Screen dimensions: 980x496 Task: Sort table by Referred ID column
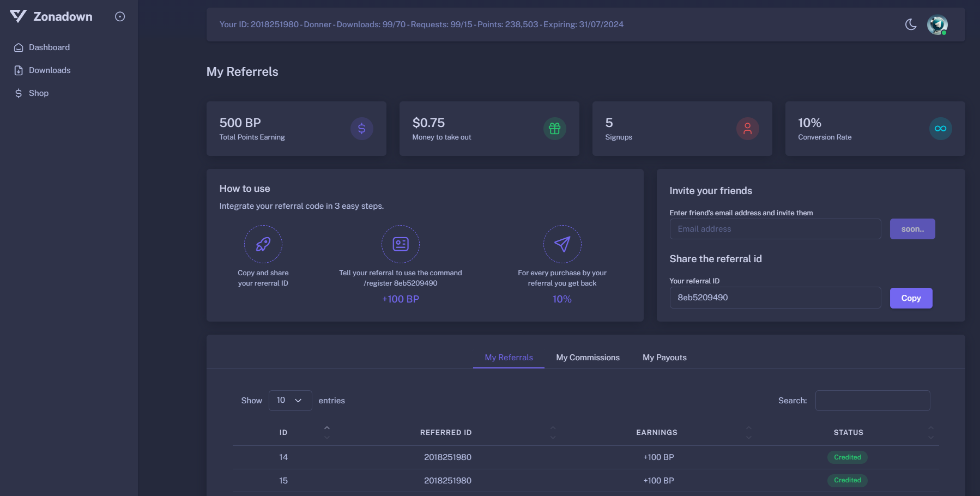click(446, 432)
